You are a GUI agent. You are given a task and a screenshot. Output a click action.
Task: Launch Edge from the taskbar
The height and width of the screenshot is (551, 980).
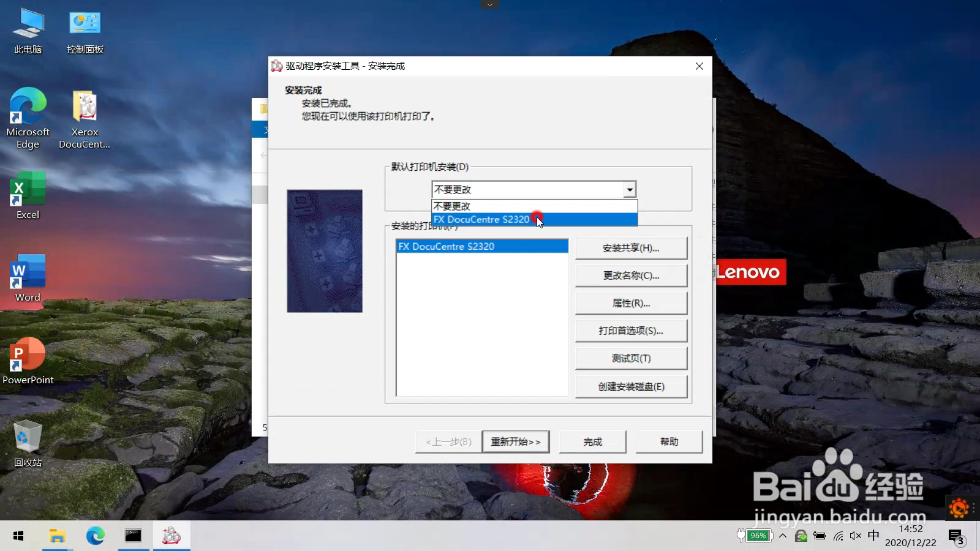(95, 536)
